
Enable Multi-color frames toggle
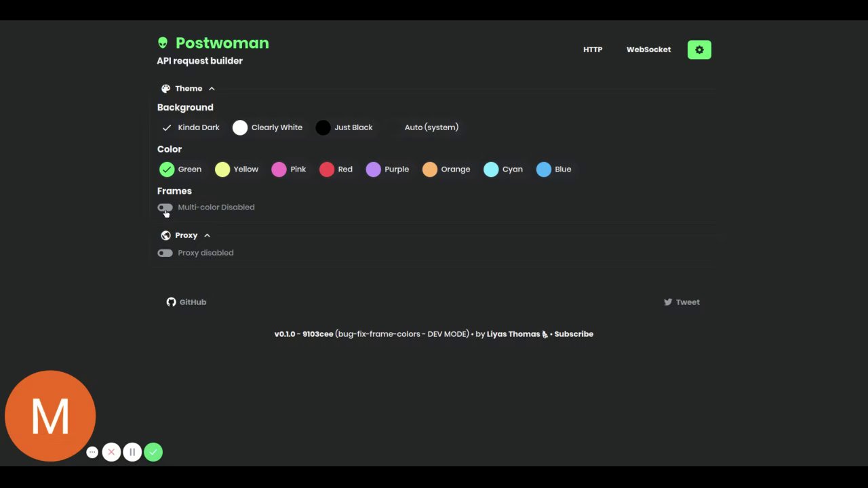(165, 207)
